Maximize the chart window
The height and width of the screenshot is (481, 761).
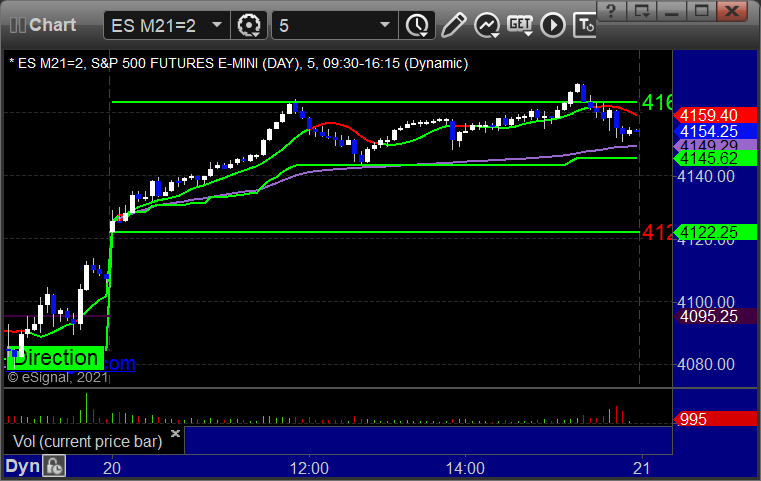[702, 10]
